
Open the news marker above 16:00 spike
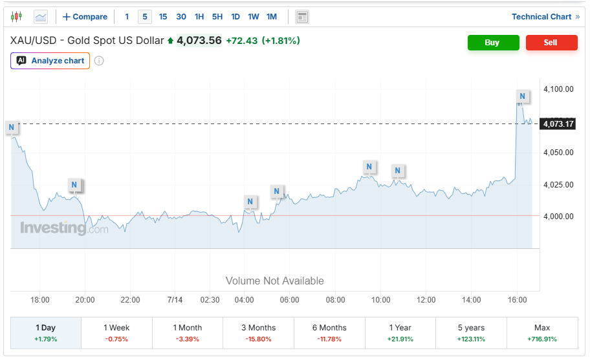522,96
